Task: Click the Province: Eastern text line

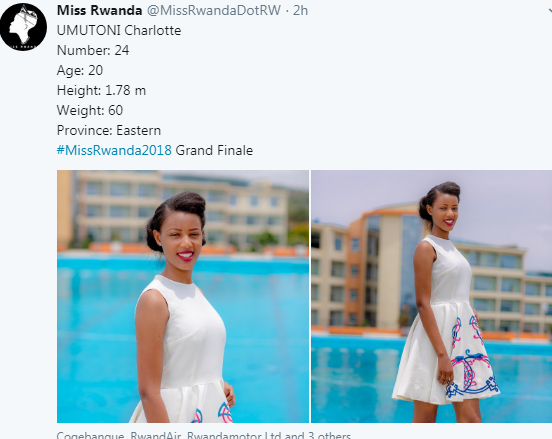Action: click(x=109, y=131)
